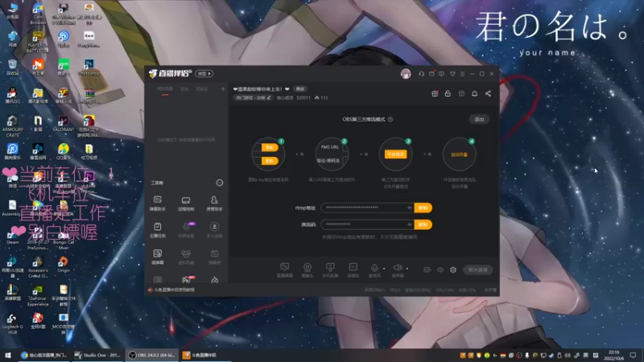Collapse the 工具箱 toolbox section
The width and height of the screenshot is (644, 362).
pos(220,183)
